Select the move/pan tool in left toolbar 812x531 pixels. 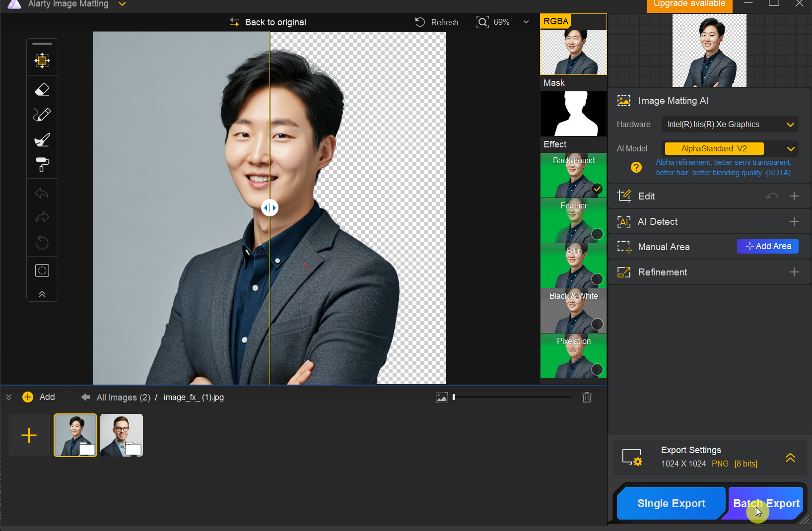click(x=42, y=61)
